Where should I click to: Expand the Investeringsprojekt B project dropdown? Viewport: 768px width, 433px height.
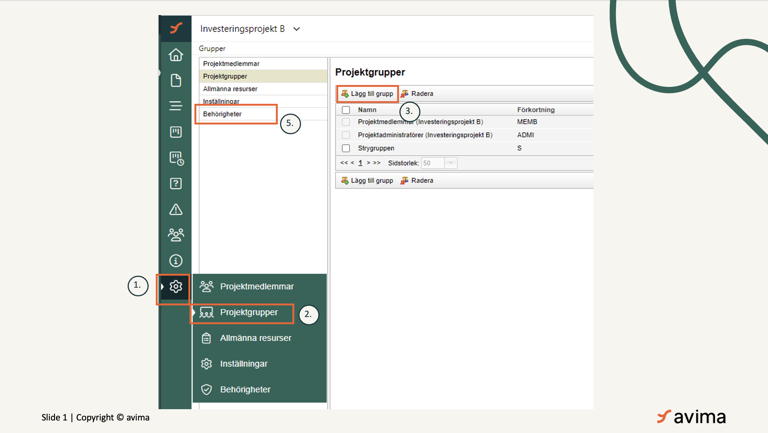[x=297, y=29]
